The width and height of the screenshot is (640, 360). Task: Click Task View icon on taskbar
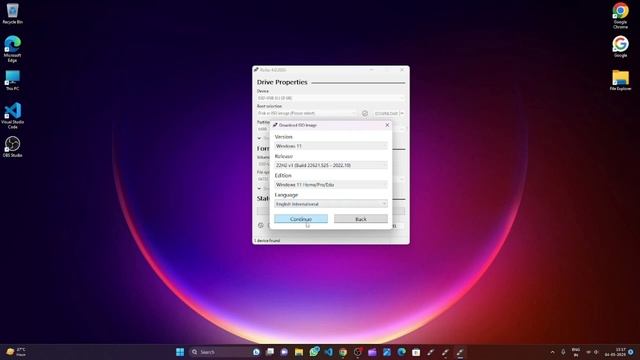coord(270,352)
